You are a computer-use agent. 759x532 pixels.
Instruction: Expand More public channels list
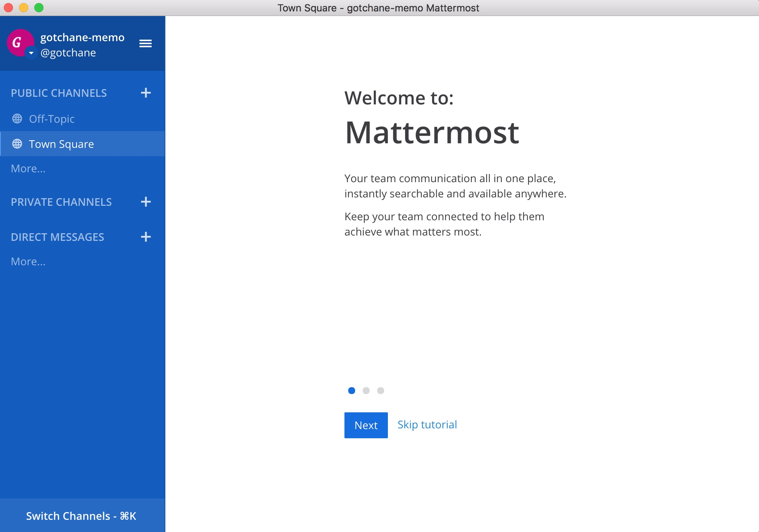[x=28, y=168]
